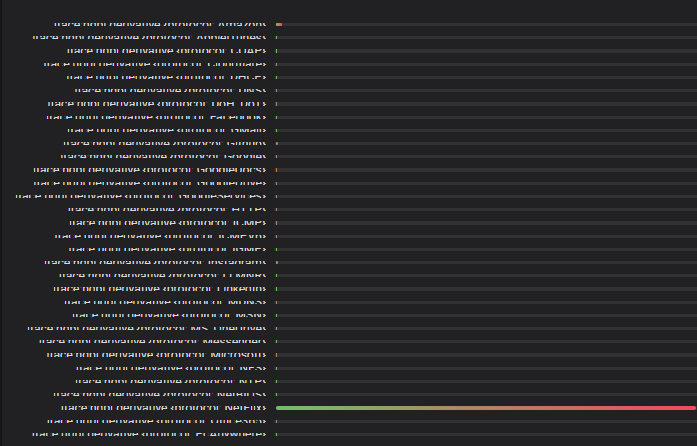Select the DNS protocol label

(170, 91)
